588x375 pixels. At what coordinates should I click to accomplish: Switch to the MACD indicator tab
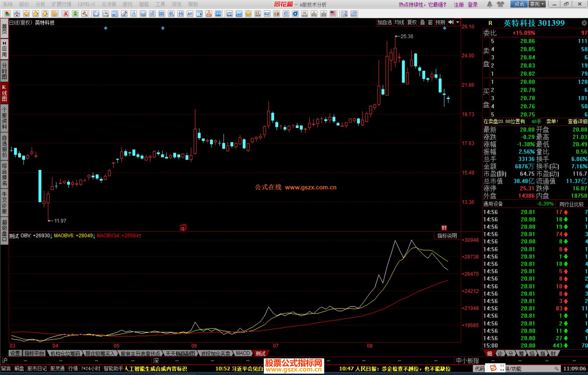(243, 353)
